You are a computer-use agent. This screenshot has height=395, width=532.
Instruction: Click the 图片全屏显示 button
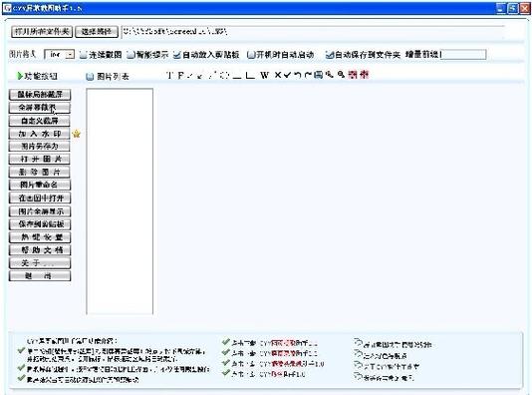[40, 211]
